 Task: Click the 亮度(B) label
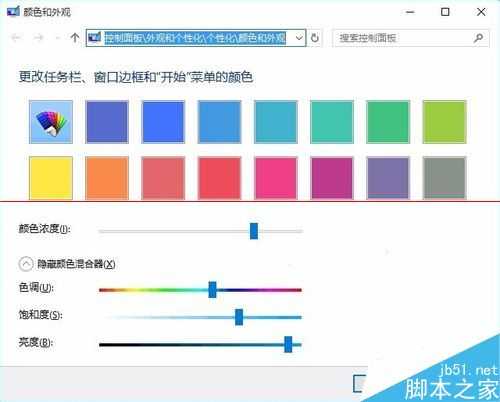pyautogui.click(x=36, y=342)
